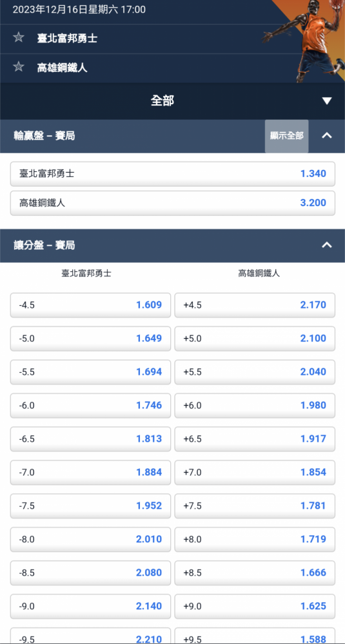Bet on 臺北富邦勇士 moneyline at 1.340
Image resolution: width=345 pixels, height=644 pixels.
coord(173,174)
